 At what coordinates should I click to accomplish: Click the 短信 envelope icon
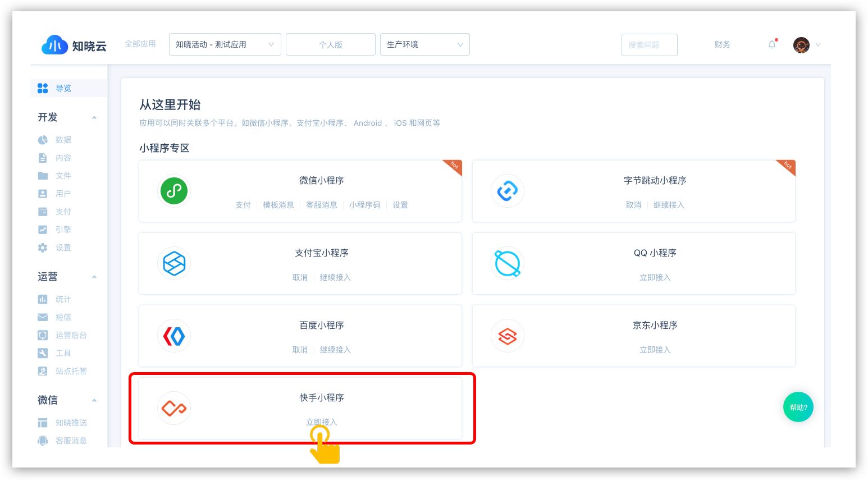(43, 317)
